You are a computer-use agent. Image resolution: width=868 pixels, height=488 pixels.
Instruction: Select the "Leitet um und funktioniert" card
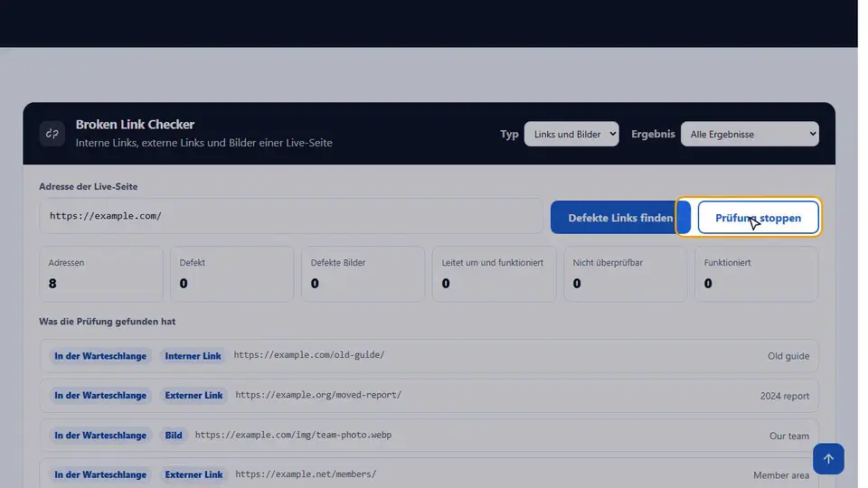tap(494, 274)
